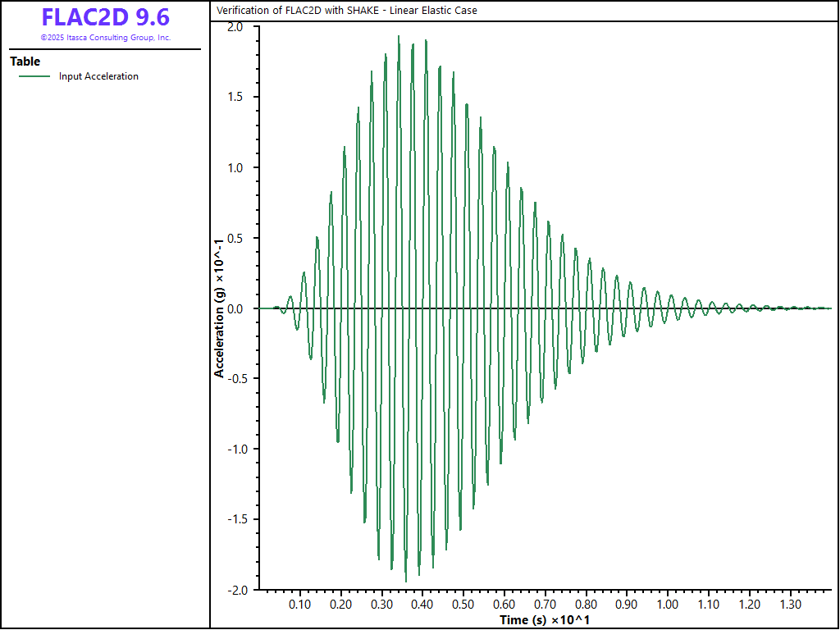Click the Input Acceleration legend label
This screenshot has height=630, width=840.
[x=98, y=76]
